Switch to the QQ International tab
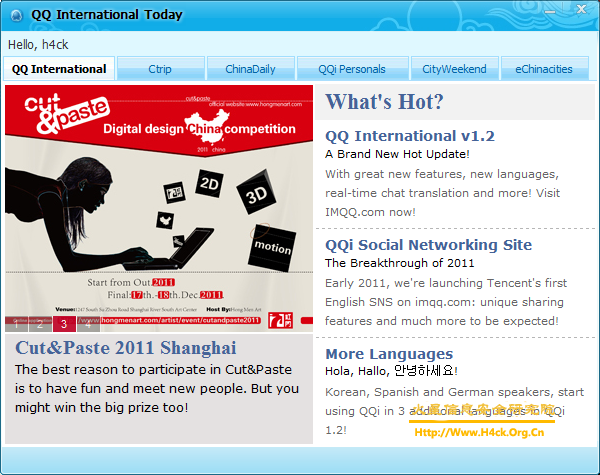The width and height of the screenshot is (600, 475). [59, 69]
